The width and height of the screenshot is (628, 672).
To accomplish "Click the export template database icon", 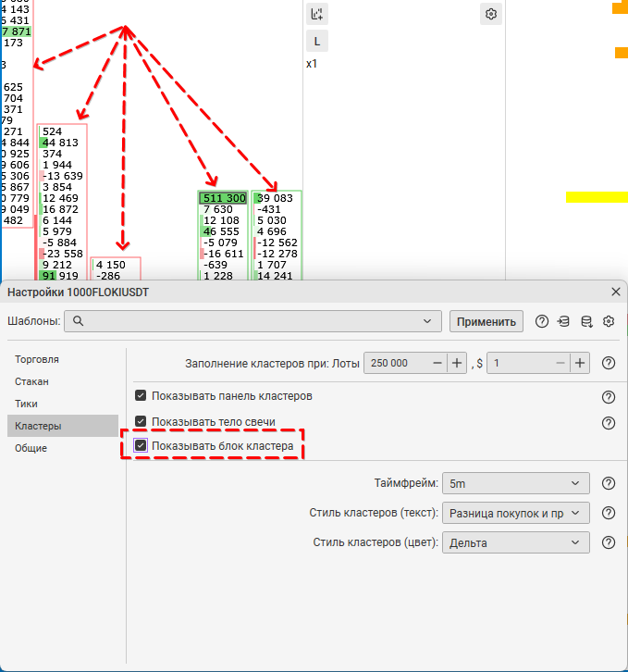I will click(x=586, y=321).
